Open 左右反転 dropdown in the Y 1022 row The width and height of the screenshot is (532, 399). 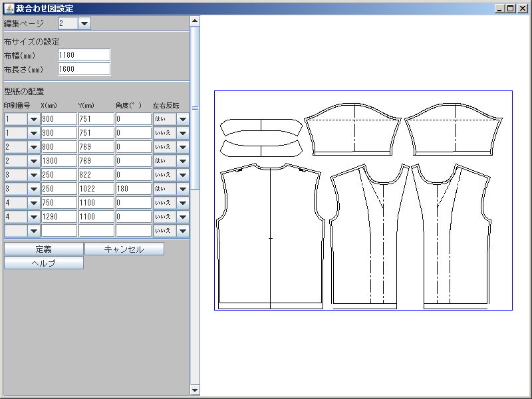(183, 189)
